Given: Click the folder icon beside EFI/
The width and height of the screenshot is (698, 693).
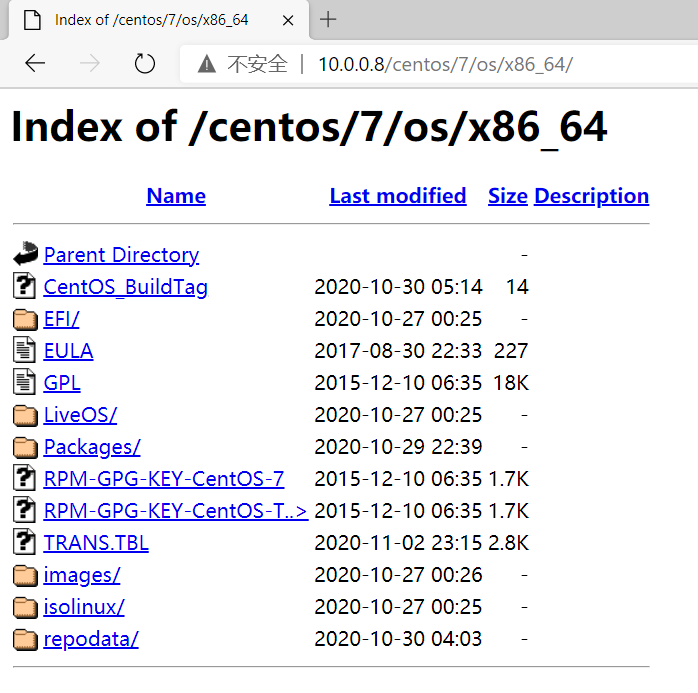Looking at the screenshot, I should 25,319.
